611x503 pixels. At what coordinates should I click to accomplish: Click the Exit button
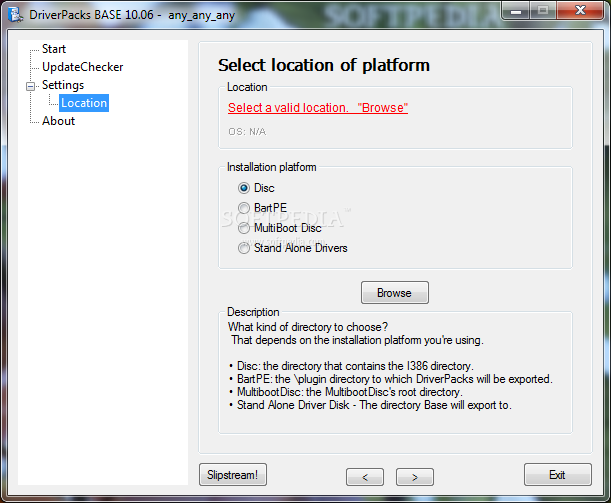click(x=558, y=475)
